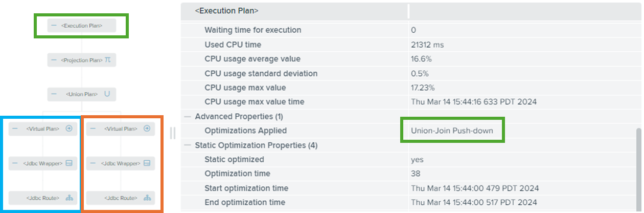Collapse the left Virtual Plan node
The width and height of the screenshot is (644, 213).
[x=15, y=129]
